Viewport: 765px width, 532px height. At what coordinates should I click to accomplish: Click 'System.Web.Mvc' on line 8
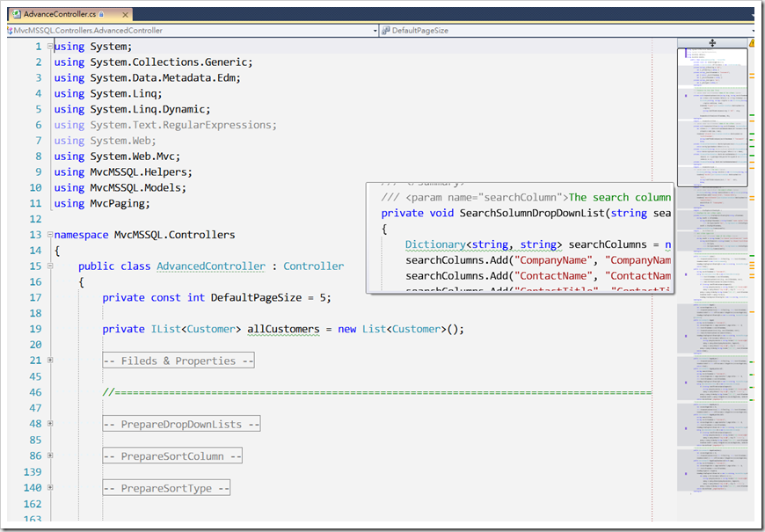click(x=133, y=157)
